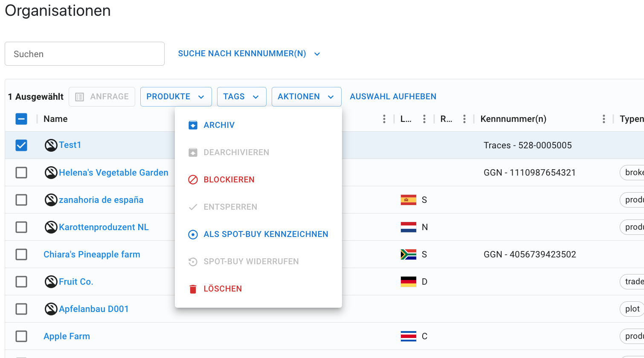644x358 pixels.
Task: Click the Costa Rica flag in Apple Farm row
Action: tap(409, 336)
